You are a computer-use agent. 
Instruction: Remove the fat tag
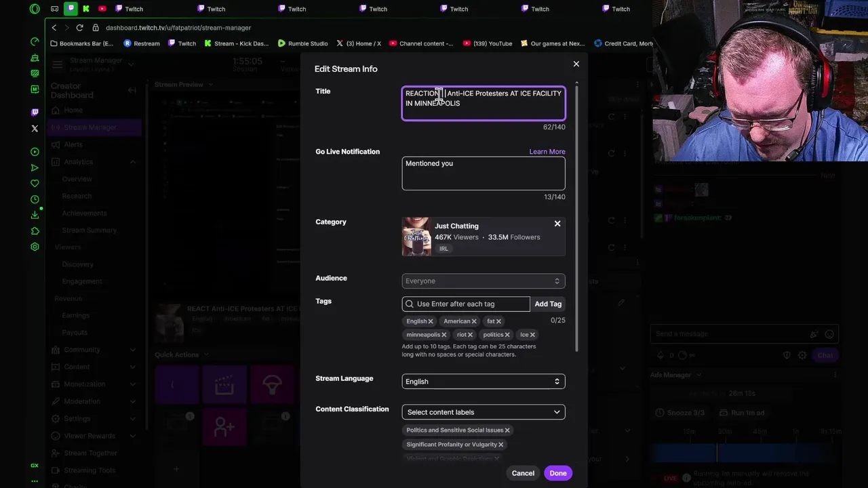click(x=498, y=321)
